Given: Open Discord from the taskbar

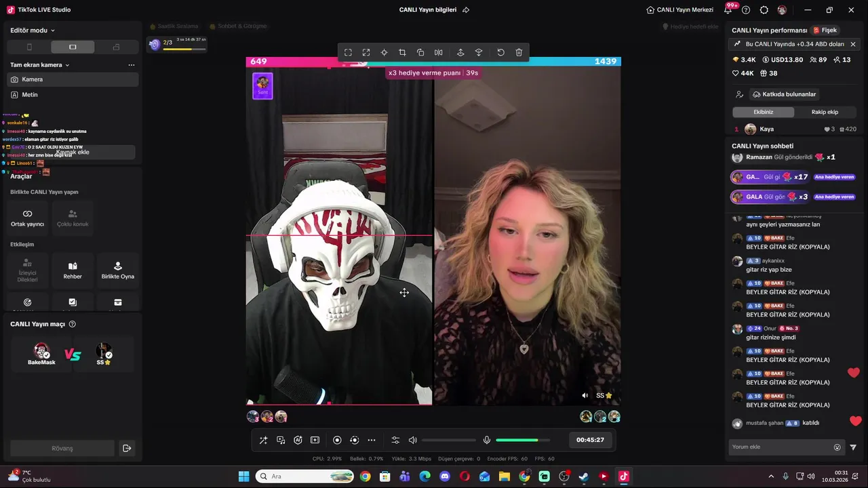Looking at the screenshot, I should tap(445, 476).
